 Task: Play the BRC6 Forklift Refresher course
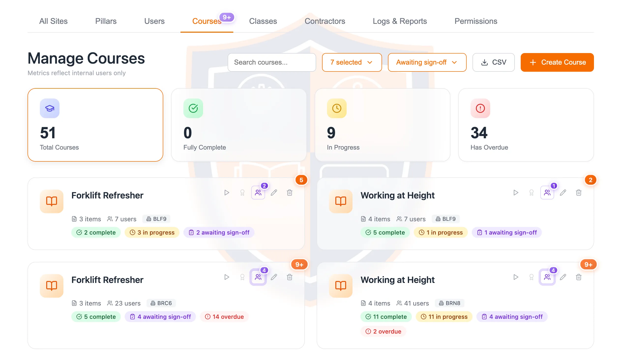(x=227, y=277)
